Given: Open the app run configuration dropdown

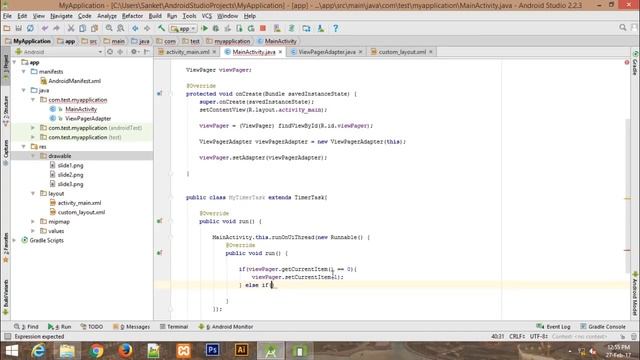Looking at the screenshot, I should pyautogui.click(x=183, y=29).
